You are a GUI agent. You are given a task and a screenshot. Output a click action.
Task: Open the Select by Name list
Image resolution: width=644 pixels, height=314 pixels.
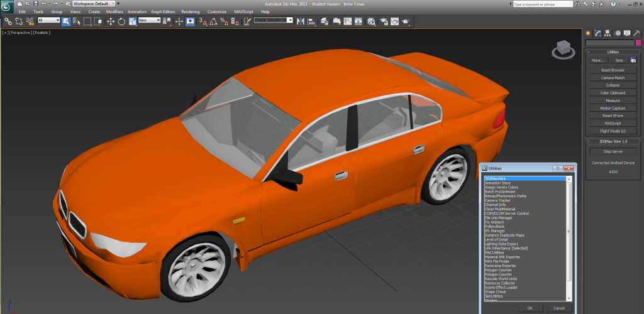pos(76,21)
